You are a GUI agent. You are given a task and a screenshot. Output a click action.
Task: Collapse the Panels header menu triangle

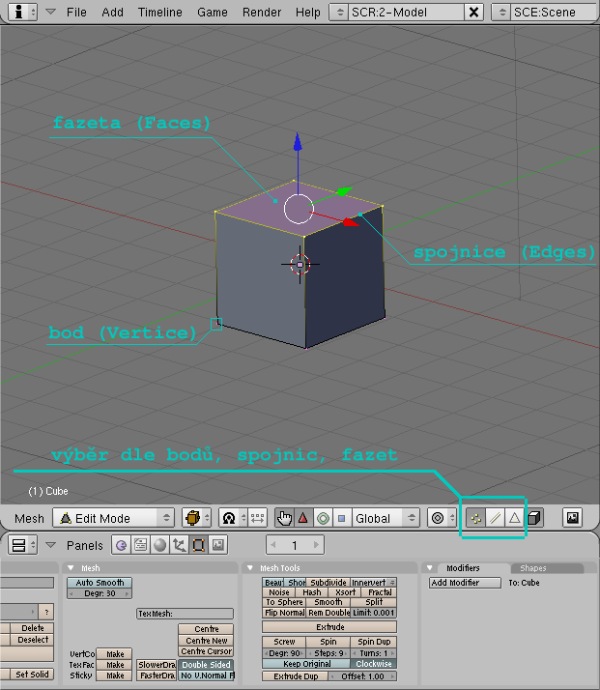[x=51, y=545]
